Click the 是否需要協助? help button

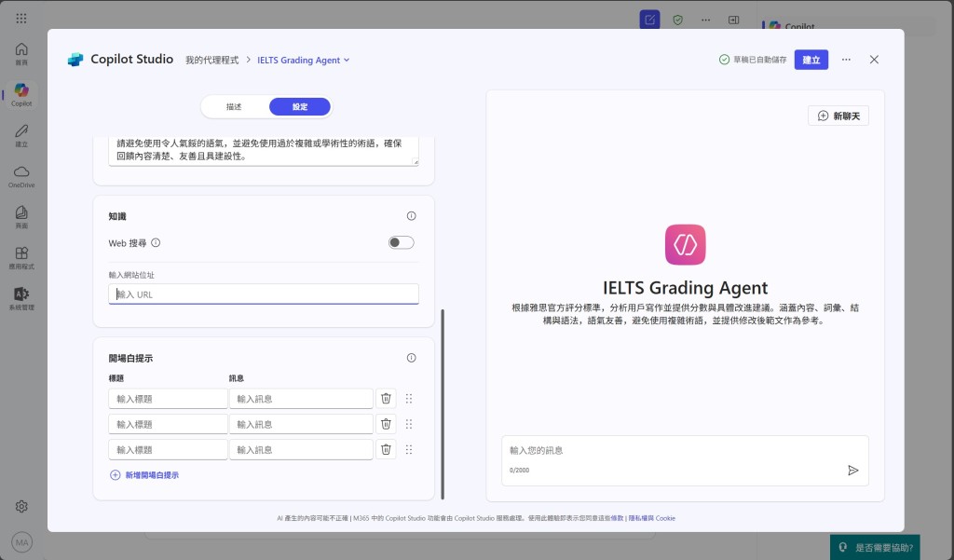[875, 547]
